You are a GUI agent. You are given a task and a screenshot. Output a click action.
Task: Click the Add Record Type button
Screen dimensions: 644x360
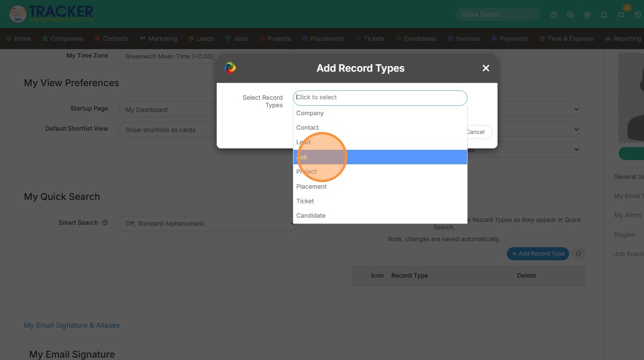click(538, 254)
